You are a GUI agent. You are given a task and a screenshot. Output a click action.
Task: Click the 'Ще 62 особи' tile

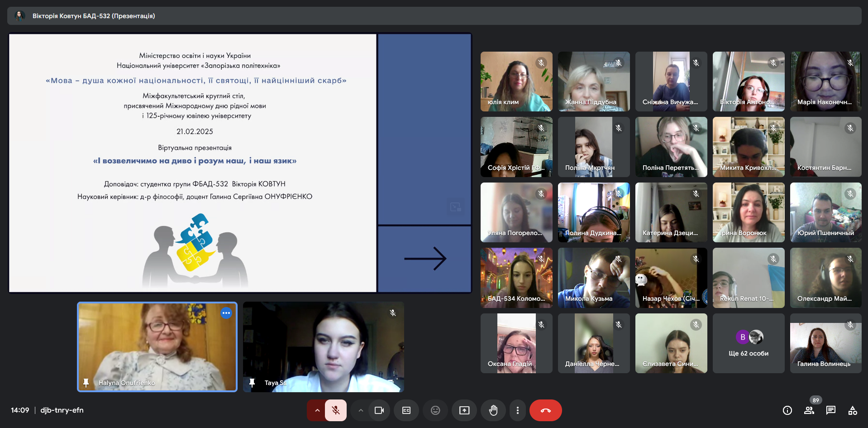click(x=749, y=343)
